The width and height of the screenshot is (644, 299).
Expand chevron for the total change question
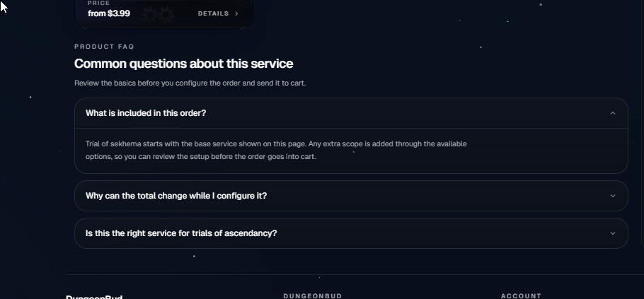pos(613,196)
